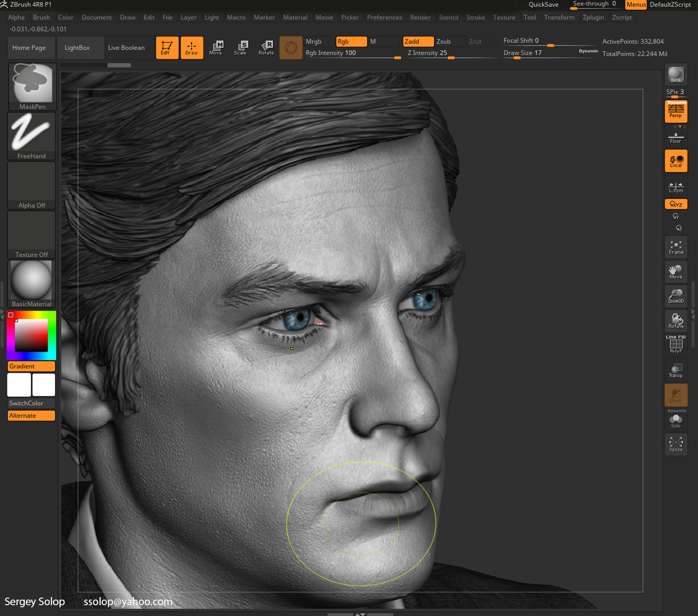
Task: Activate the Scale transform tool
Action: tap(240, 48)
